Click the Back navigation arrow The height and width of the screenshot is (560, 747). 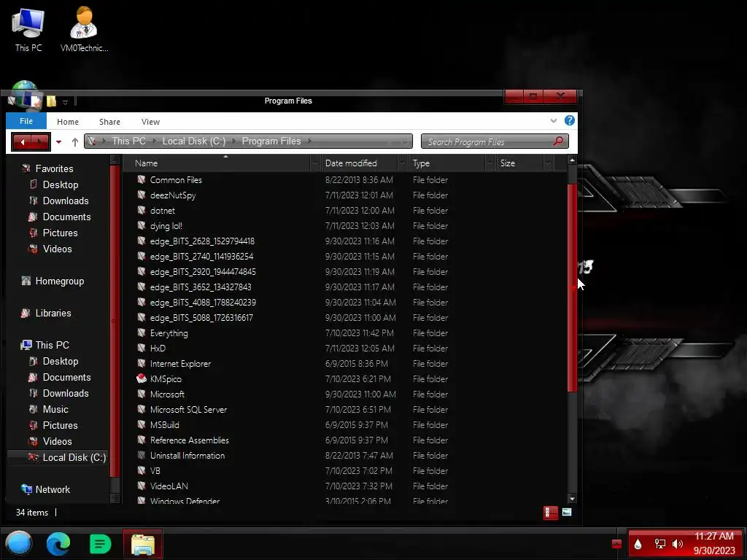(22, 141)
